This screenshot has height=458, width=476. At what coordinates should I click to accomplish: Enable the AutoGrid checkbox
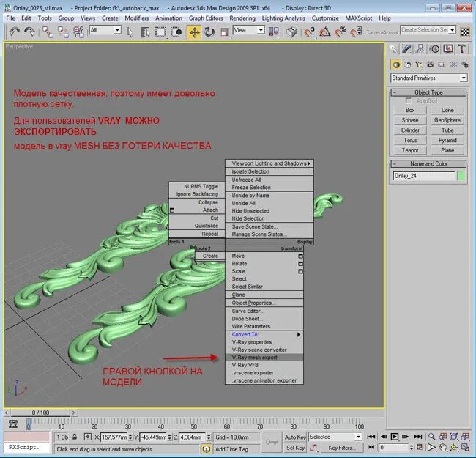click(x=408, y=100)
